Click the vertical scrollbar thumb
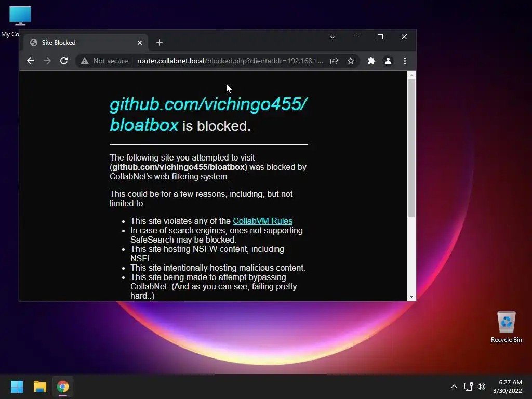This screenshot has height=399, width=532. tap(411, 148)
